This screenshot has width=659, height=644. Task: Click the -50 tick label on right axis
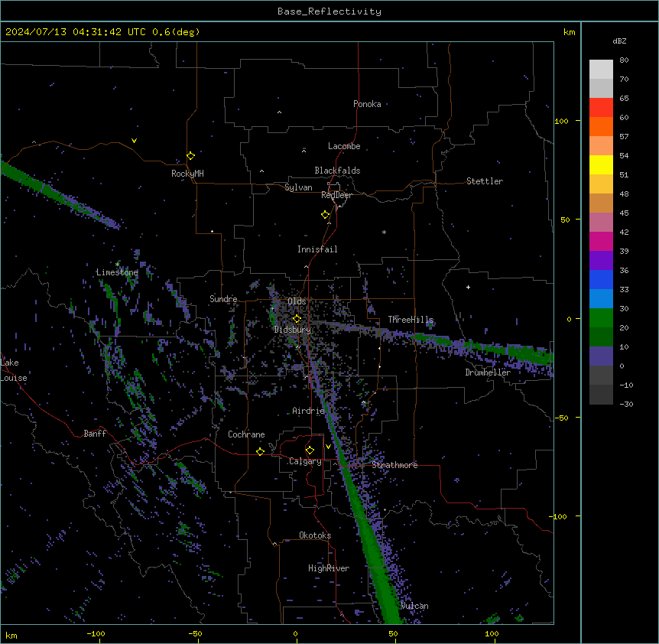click(561, 418)
